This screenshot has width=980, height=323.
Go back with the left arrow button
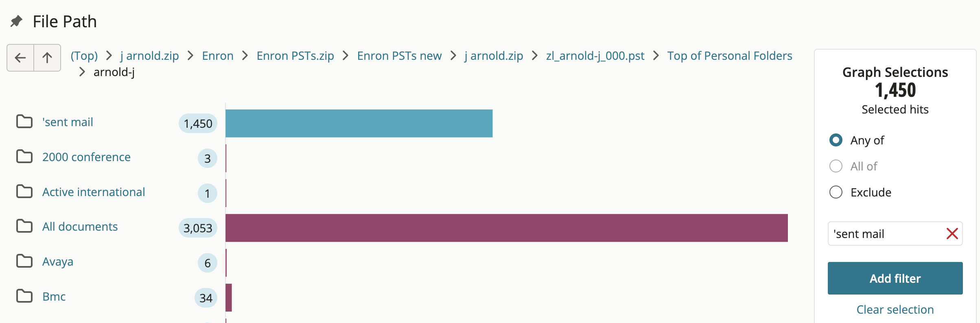20,58
